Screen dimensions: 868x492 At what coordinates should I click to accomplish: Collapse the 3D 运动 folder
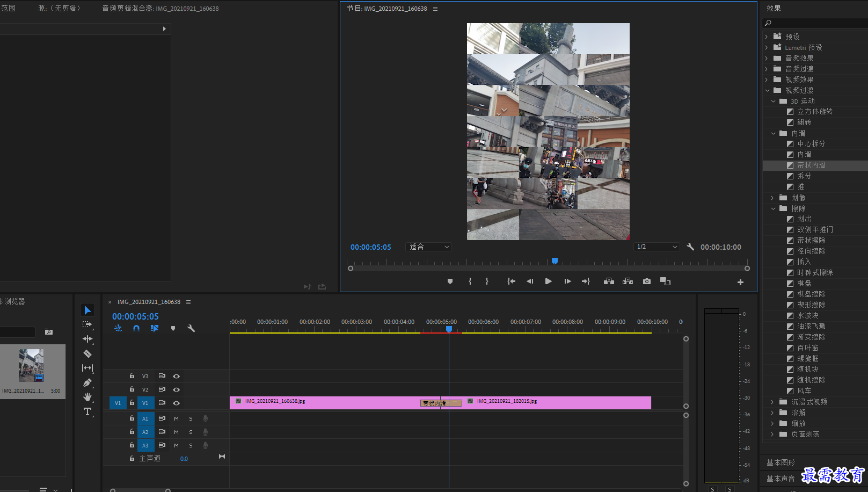coord(773,101)
